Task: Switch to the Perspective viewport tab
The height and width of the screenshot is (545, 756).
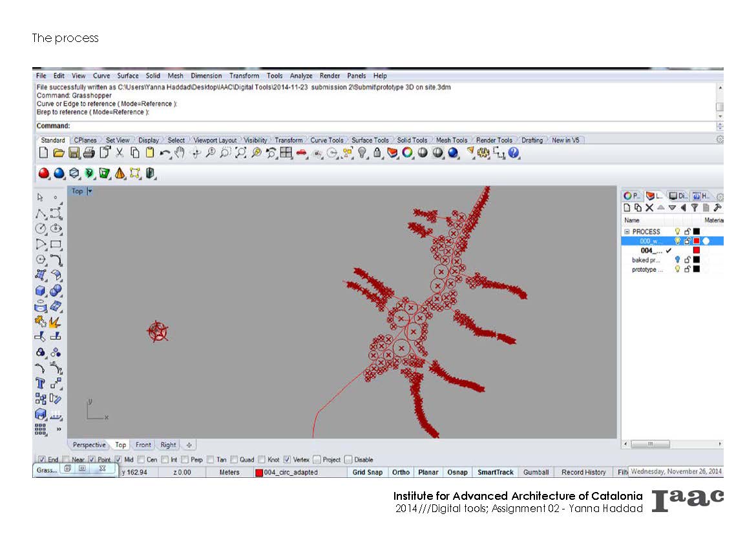Action: pyautogui.click(x=89, y=445)
